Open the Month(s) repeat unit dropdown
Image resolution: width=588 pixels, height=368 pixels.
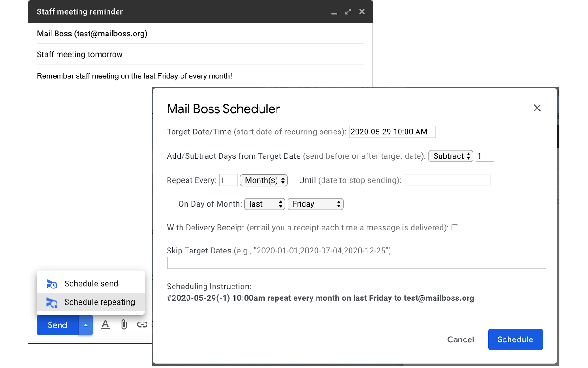point(264,180)
